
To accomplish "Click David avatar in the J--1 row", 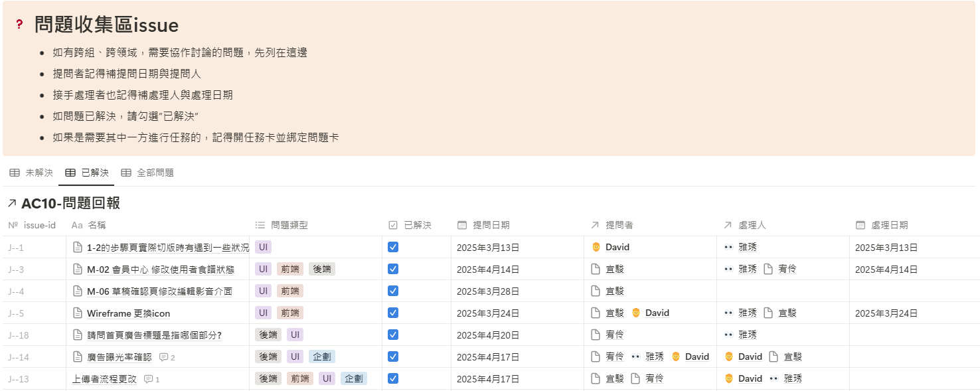I will 596,248.
